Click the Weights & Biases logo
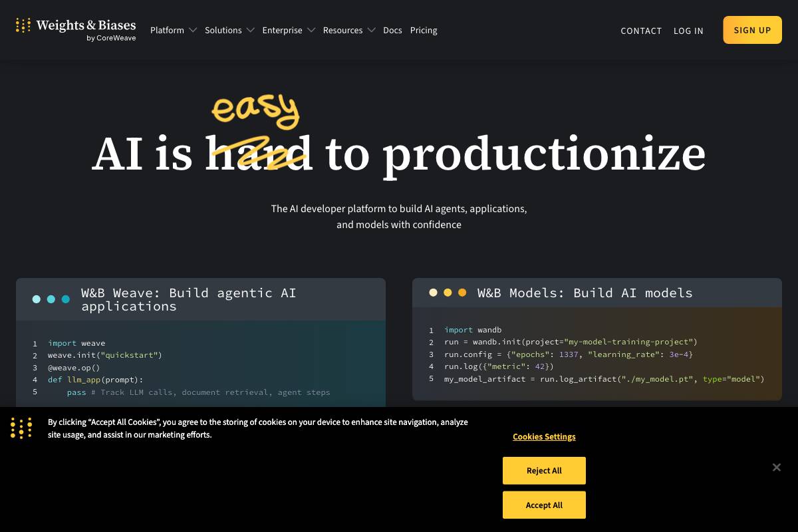The image size is (798, 532). (x=76, y=29)
